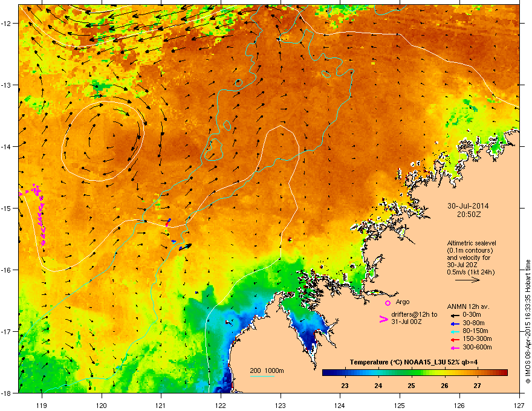Click the 'Altimetric sealevel' text

click(x=472, y=243)
